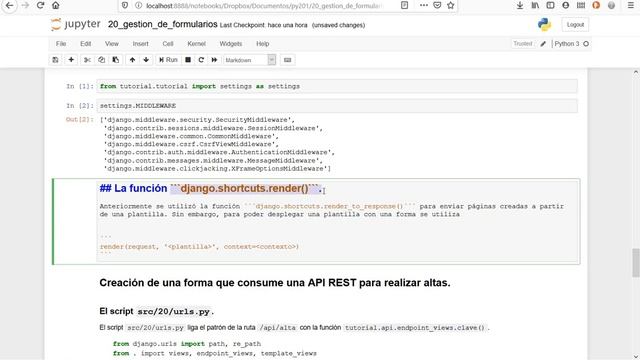The image size is (640, 360).
Task: Click the browser forward arrow
Action: point(25,5)
